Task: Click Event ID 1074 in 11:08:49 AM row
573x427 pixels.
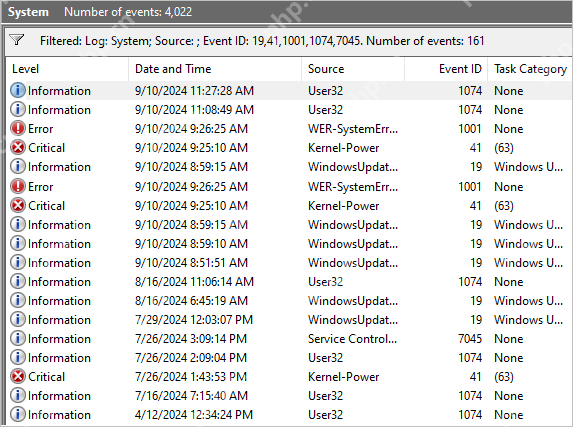Action: pos(470,110)
